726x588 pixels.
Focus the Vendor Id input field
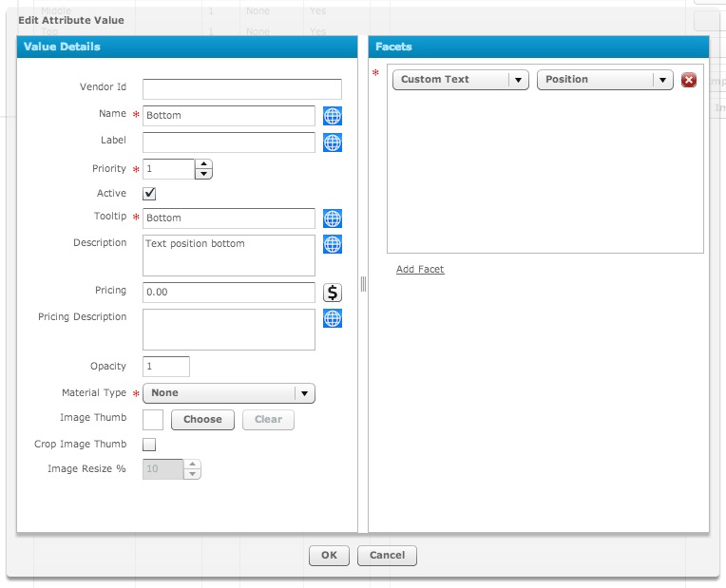click(242, 89)
